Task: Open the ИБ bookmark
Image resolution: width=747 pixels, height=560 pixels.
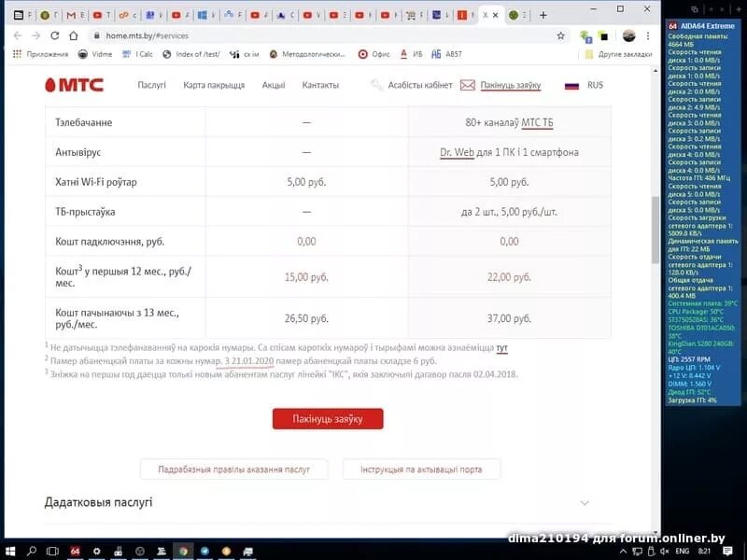Action: pos(411,54)
